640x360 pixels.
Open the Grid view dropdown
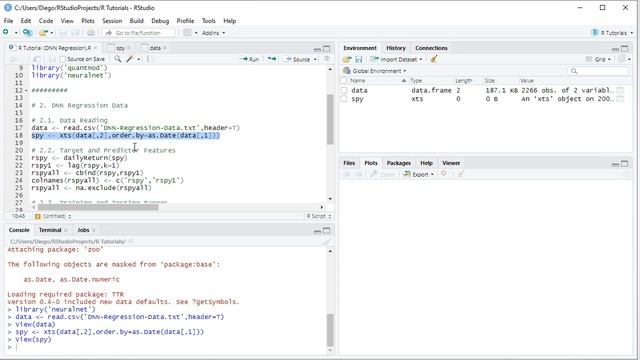(x=598, y=60)
